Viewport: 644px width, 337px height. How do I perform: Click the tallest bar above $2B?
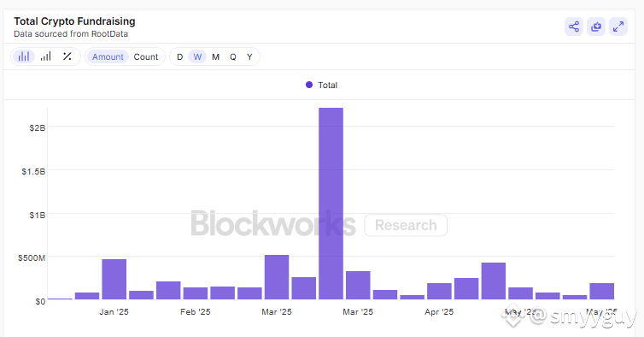pos(331,204)
